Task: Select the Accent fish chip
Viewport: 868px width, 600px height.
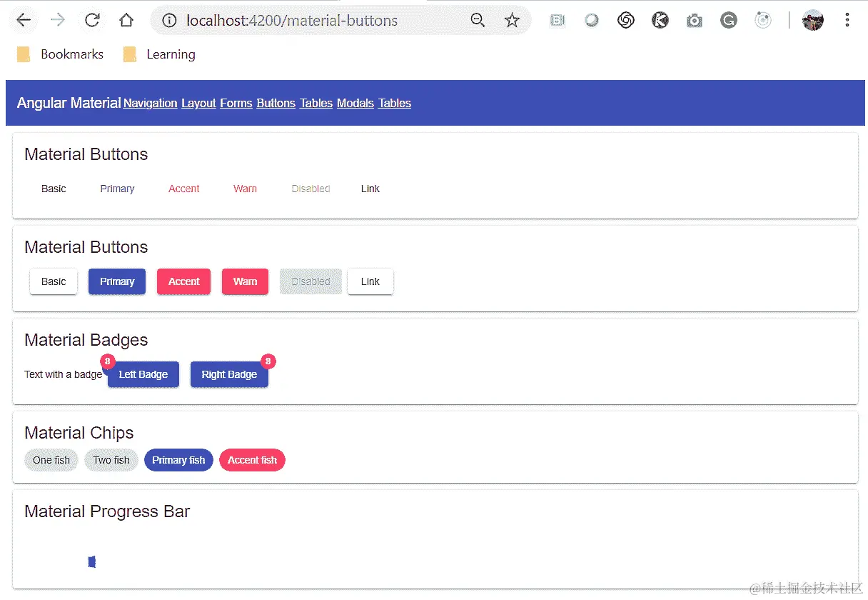Action: click(x=252, y=460)
